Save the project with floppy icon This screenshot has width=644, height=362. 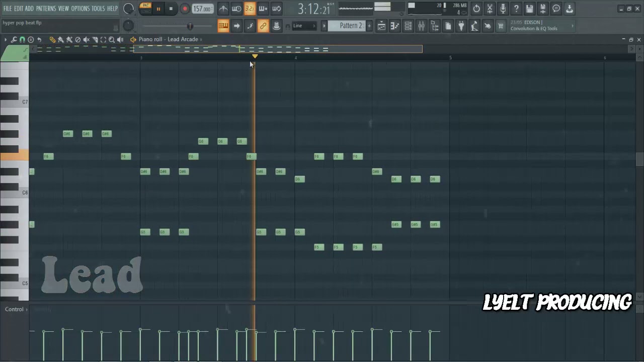tap(529, 9)
